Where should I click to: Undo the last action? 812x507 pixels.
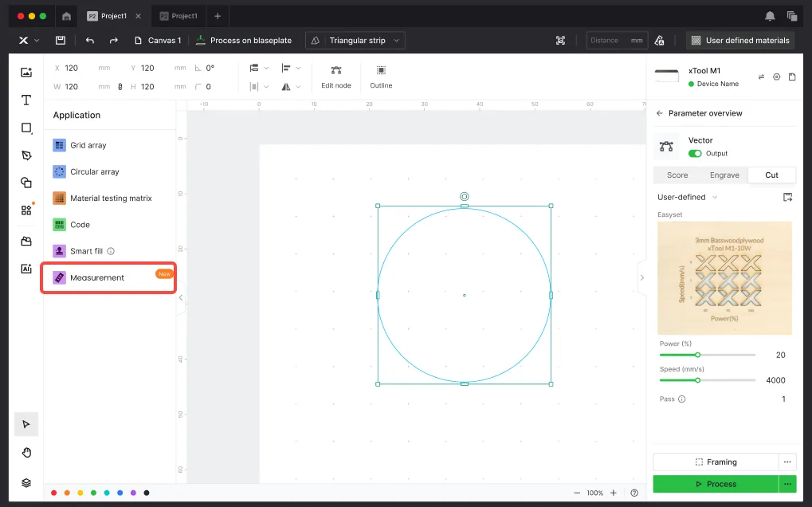tap(90, 41)
